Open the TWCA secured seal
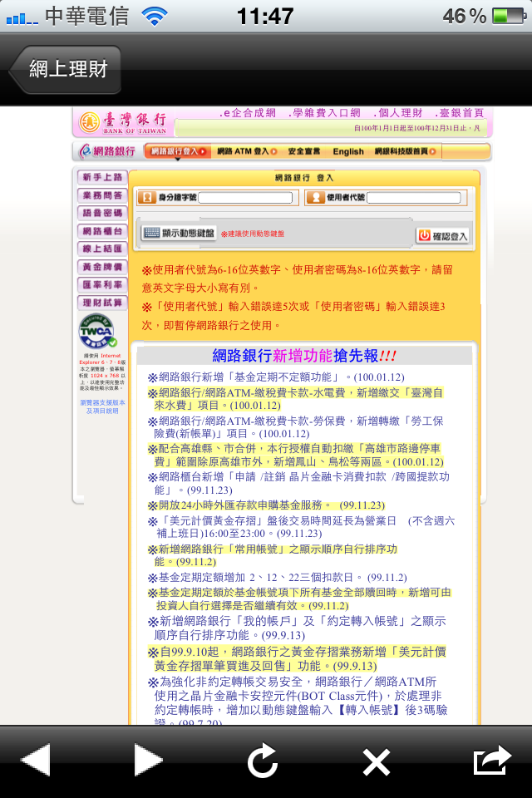 (x=98, y=332)
